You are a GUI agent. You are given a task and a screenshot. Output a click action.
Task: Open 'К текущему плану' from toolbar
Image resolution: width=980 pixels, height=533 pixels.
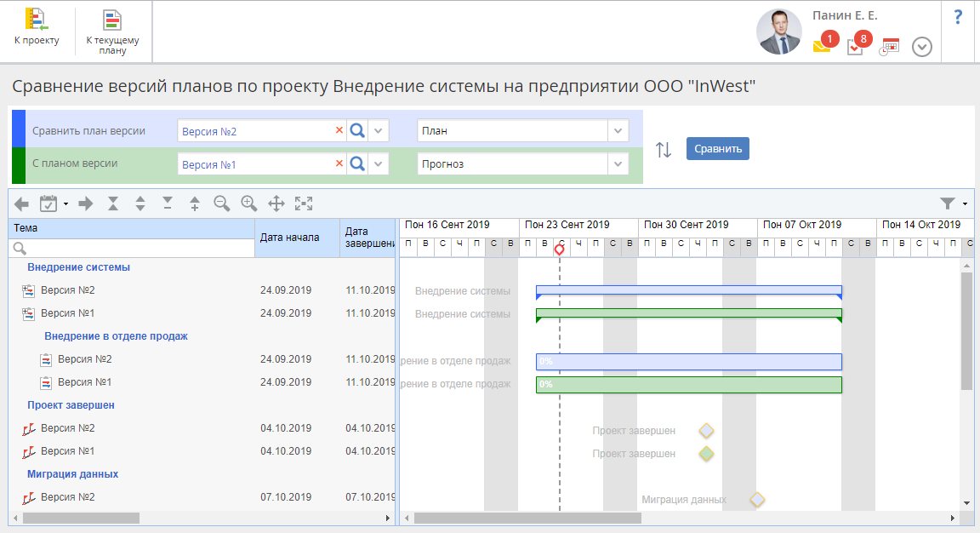pos(112,32)
